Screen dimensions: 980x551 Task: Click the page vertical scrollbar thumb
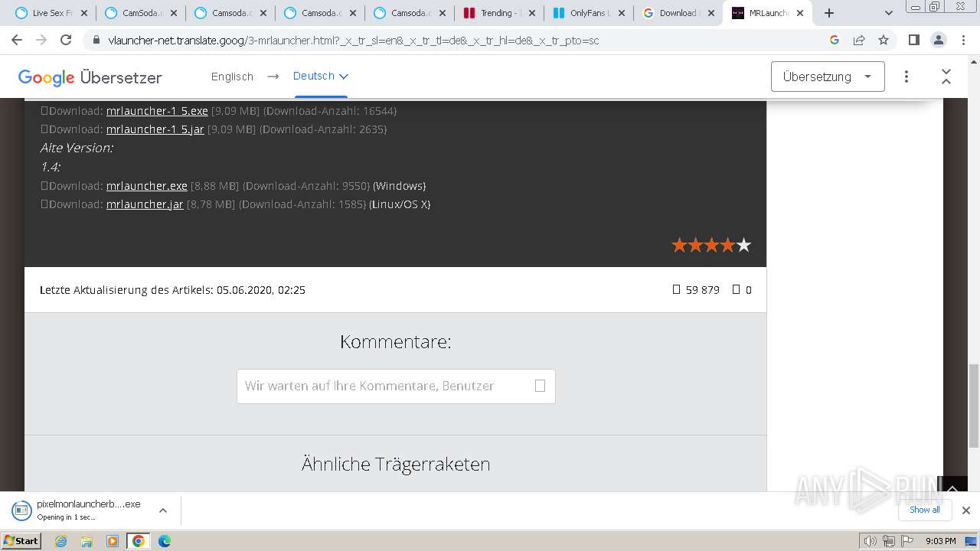(973, 406)
